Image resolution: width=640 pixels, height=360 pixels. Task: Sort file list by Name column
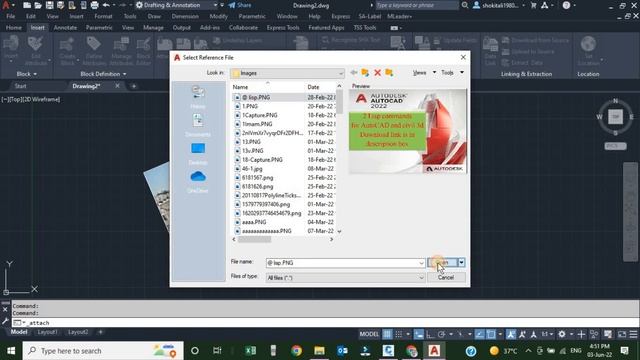point(268,87)
